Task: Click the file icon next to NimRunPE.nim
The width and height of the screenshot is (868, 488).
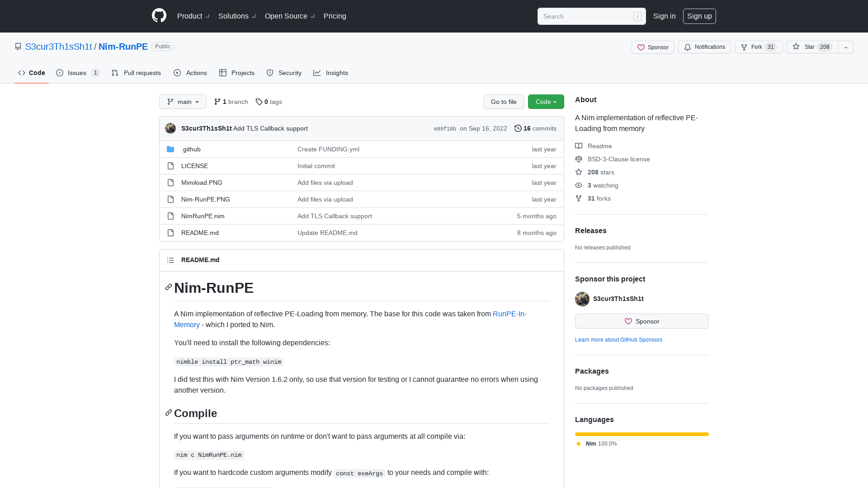Action: 170,216
